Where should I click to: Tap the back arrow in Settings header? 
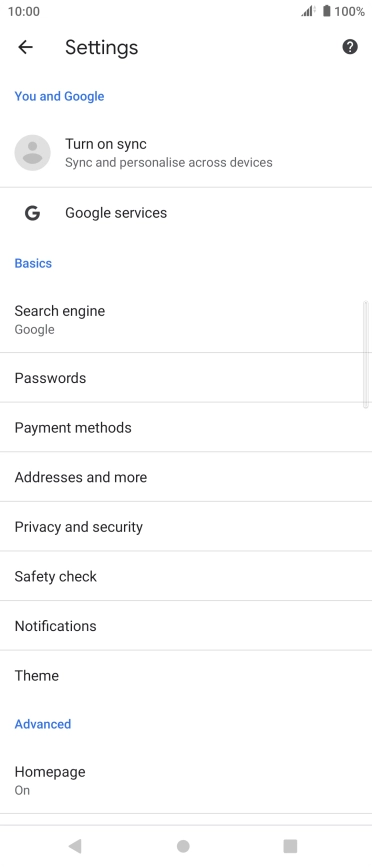pos(25,48)
